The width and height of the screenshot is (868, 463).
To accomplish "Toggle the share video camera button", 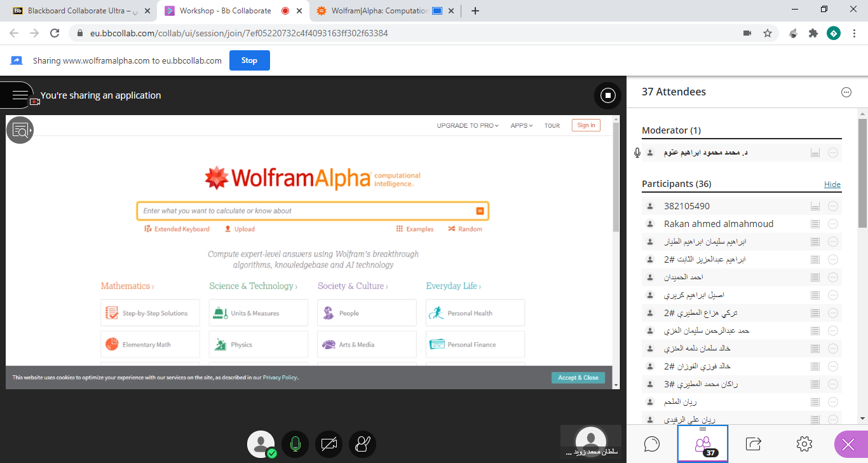I will (x=329, y=444).
